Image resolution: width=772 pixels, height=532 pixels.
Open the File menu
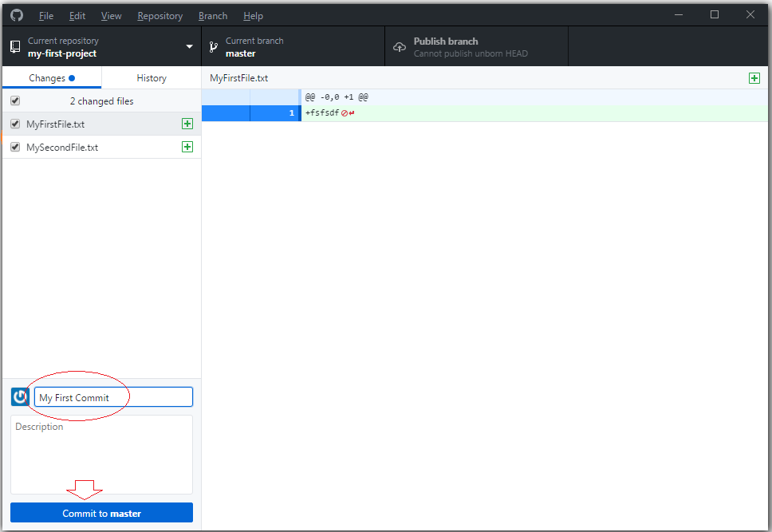pos(45,16)
